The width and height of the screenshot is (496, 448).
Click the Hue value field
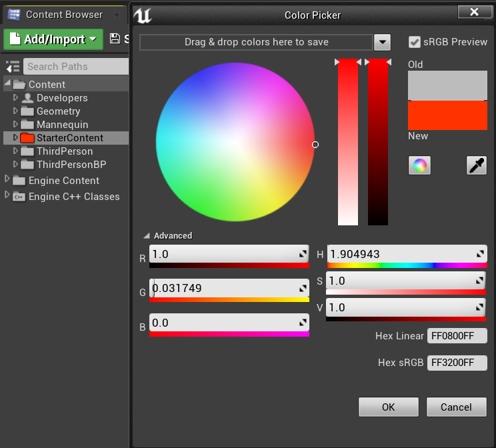[407, 254]
